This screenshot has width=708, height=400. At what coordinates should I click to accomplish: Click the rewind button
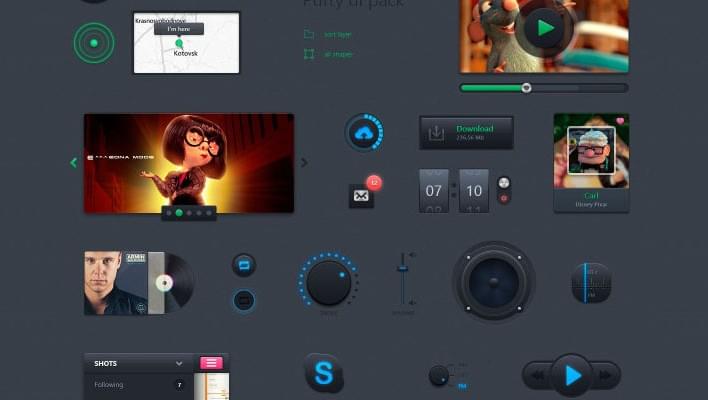click(x=538, y=375)
